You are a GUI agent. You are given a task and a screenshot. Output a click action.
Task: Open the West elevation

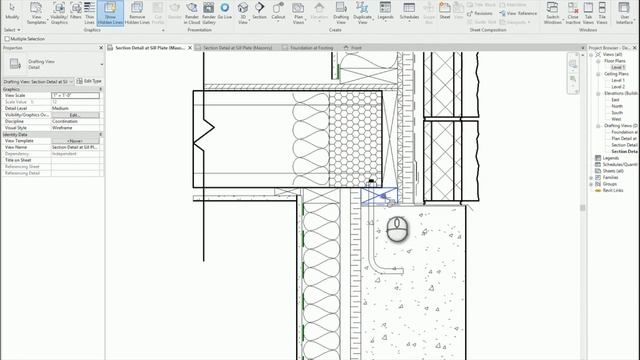tap(616, 119)
